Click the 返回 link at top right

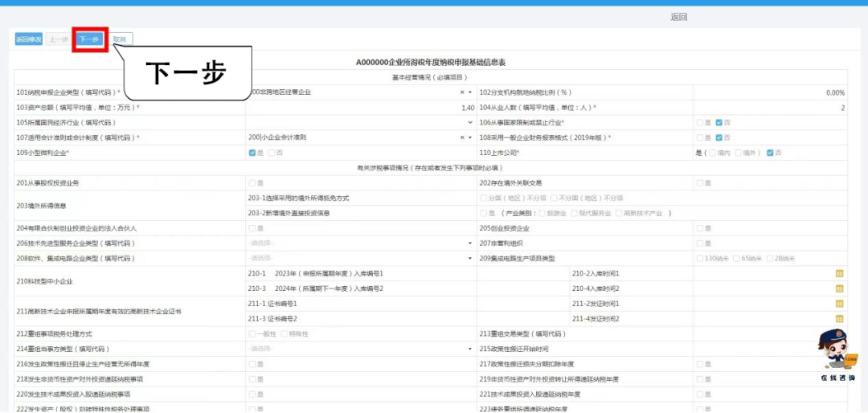pyautogui.click(x=678, y=17)
